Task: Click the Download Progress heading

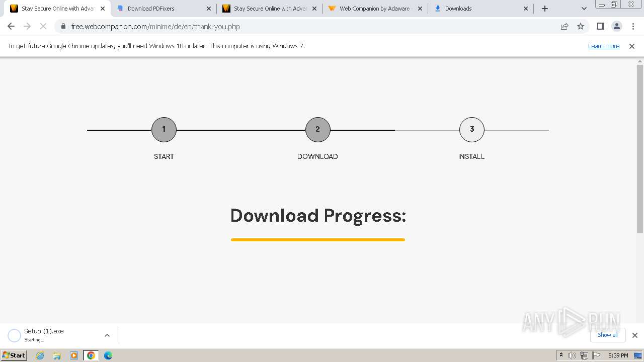Action: tap(318, 216)
